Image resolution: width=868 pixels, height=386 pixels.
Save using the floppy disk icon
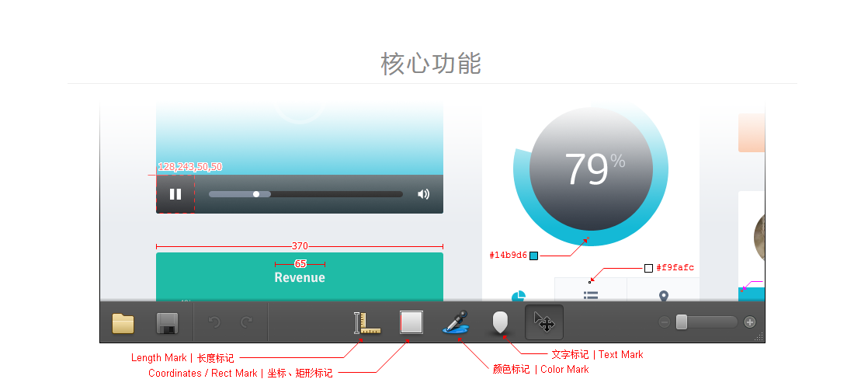167,323
